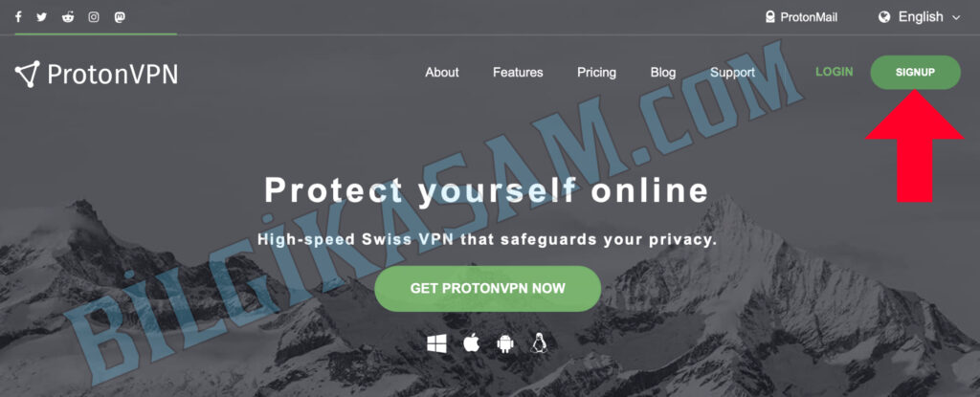This screenshot has height=397, width=980.
Task: Select the Linux penguin icon
Action: point(539,343)
